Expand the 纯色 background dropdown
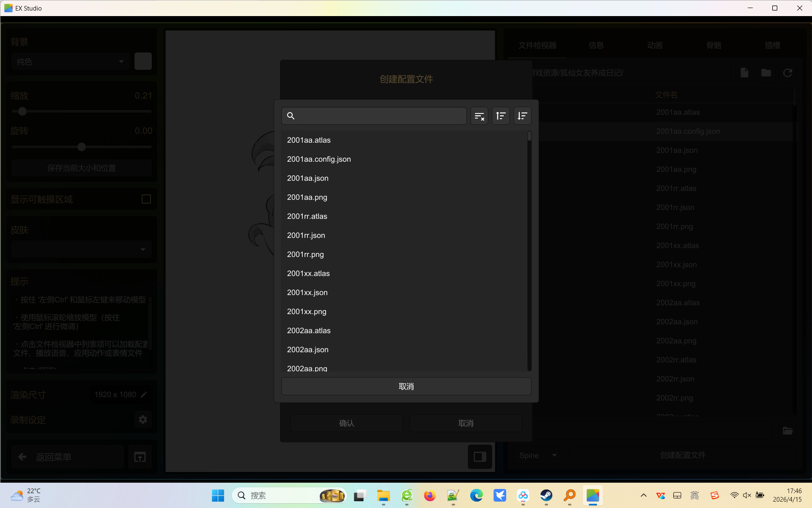This screenshot has height=508, width=812. 70,62
